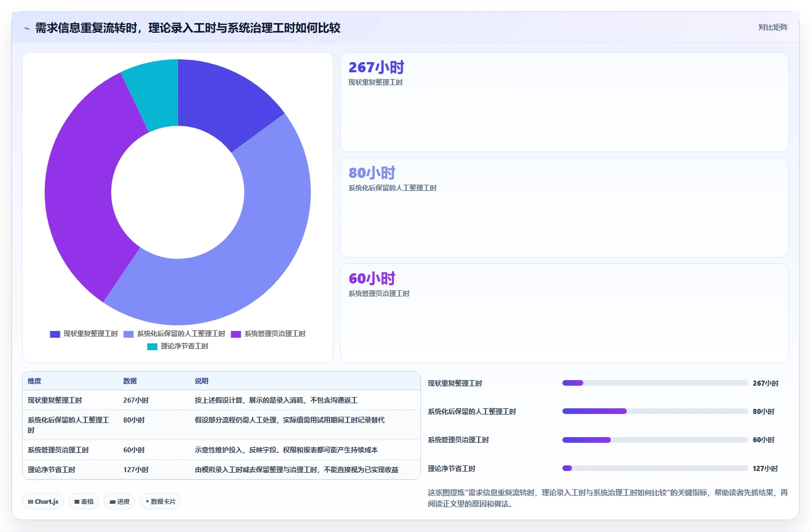811x532 pixels.
Task: Click table cell 系统管理员治理工时
Action: point(58,450)
